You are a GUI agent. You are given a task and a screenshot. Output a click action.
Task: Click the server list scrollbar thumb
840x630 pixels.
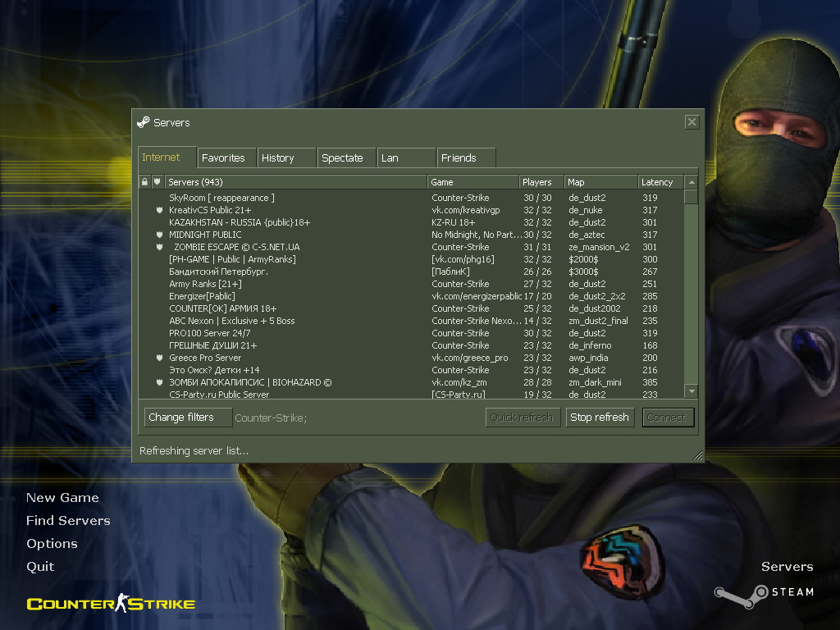(x=692, y=197)
